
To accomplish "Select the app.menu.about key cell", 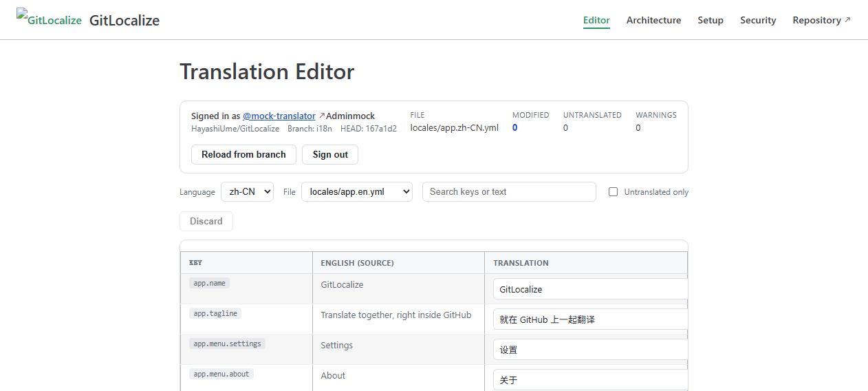I will (246, 378).
